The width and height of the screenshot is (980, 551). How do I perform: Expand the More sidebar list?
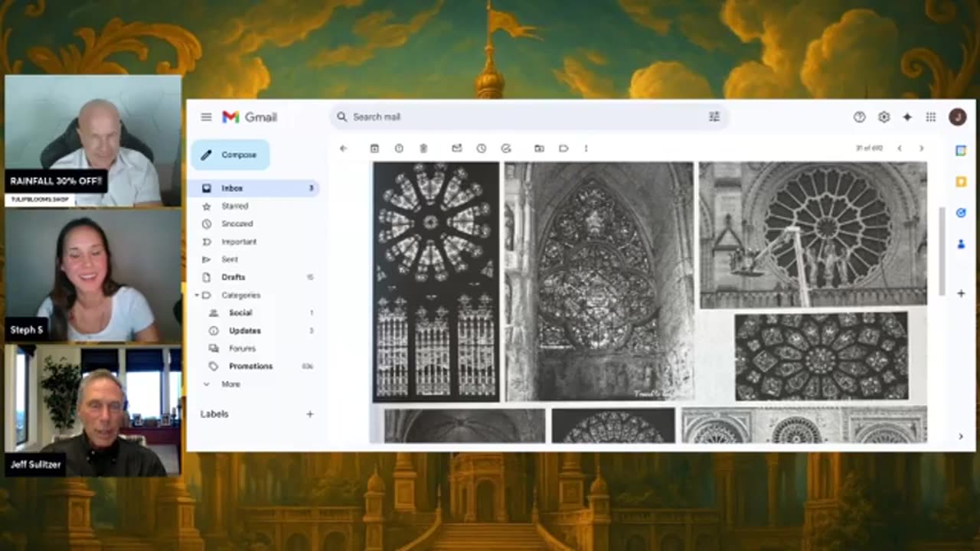[x=230, y=384]
